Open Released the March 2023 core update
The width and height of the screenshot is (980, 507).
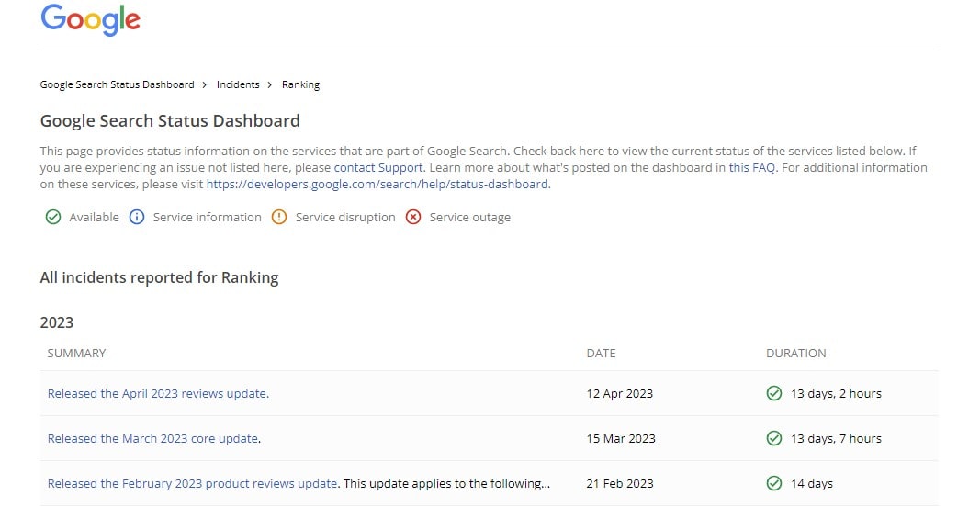[152, 438]
